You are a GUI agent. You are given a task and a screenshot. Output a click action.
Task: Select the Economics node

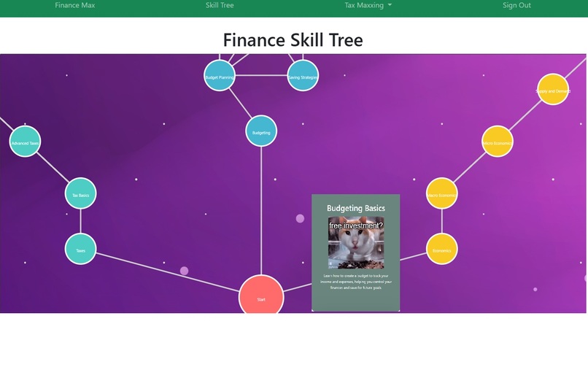pyautogui.click(x=442, y=249)
